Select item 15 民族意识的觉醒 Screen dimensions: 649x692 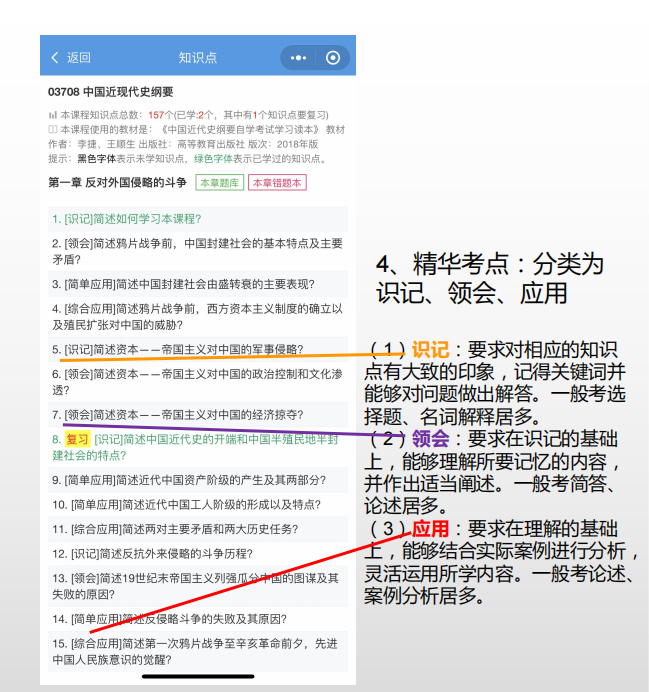point(198,651)
